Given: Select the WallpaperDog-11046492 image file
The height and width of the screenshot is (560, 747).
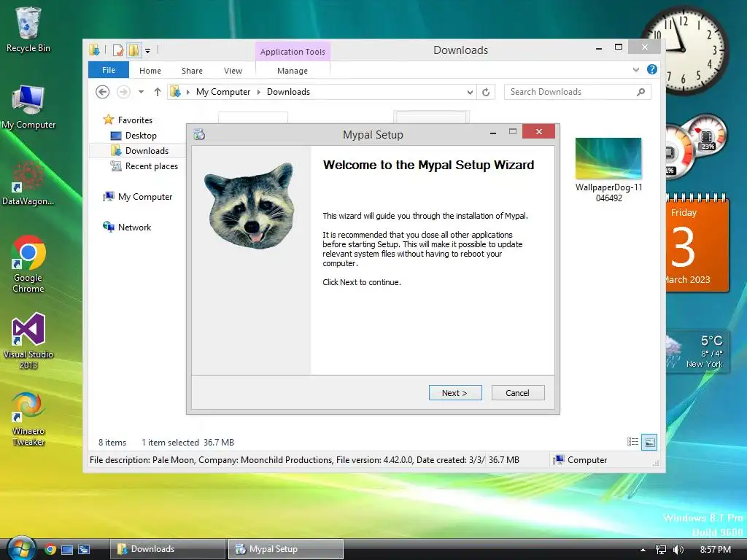Looking at the screenshot, I should [608, 170].
